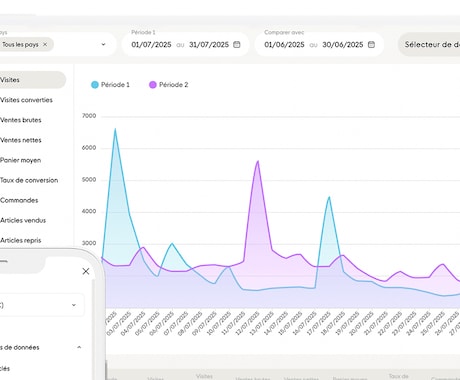The width and height of the screenshot is (460, 380).
Task: Select the Visites converties metric
Action: point(26,100)
